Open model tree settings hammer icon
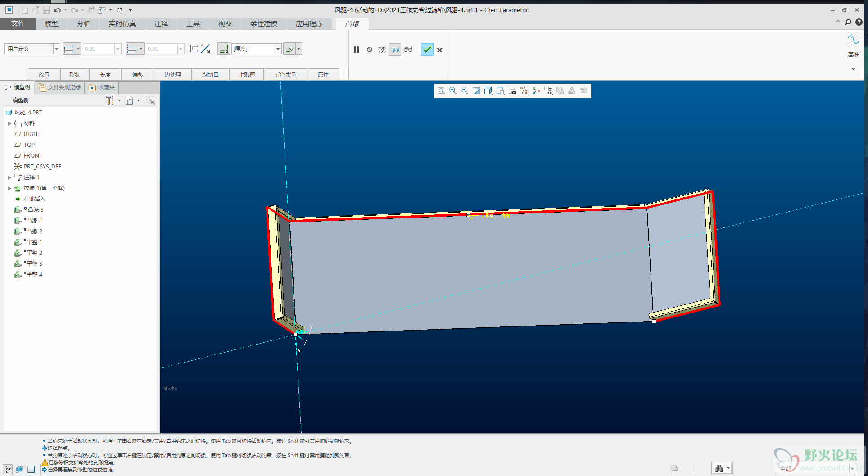Viewport: 868px width, 476px height. pyautogui.click(x=110, y=100)
